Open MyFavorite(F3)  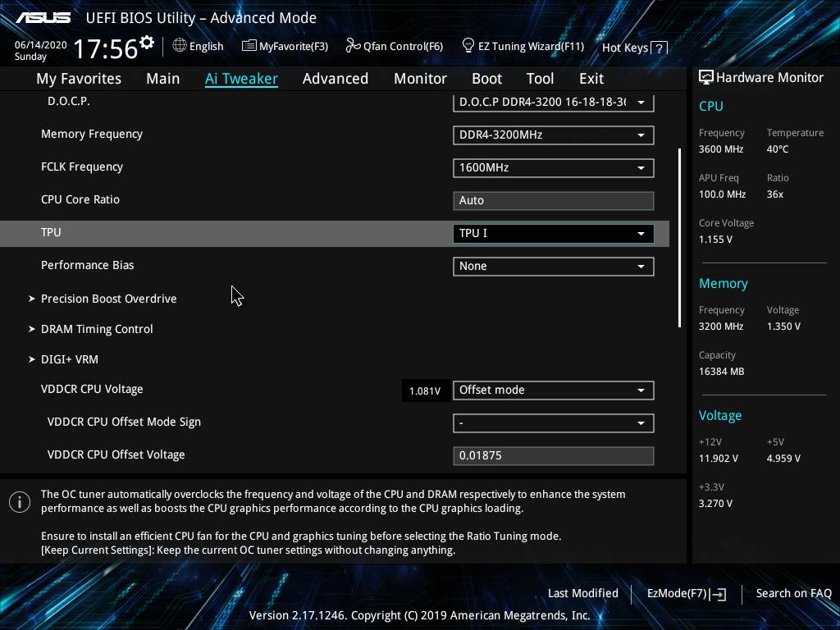285,47
